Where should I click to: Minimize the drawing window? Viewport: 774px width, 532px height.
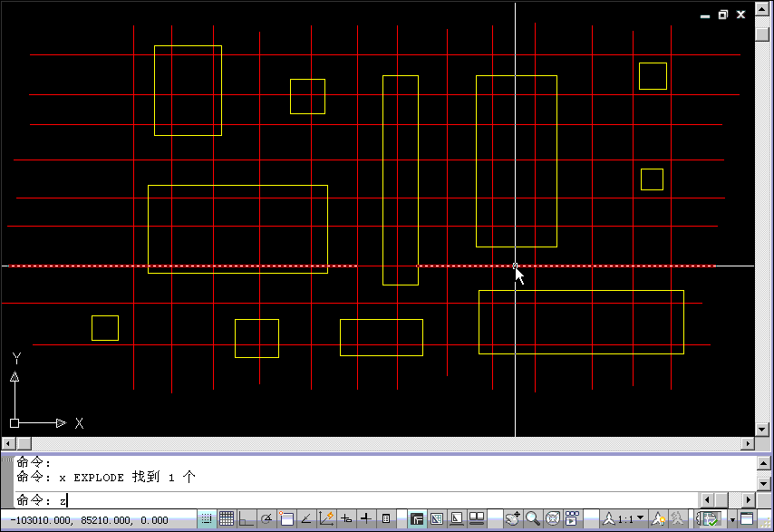pos(705,15)
